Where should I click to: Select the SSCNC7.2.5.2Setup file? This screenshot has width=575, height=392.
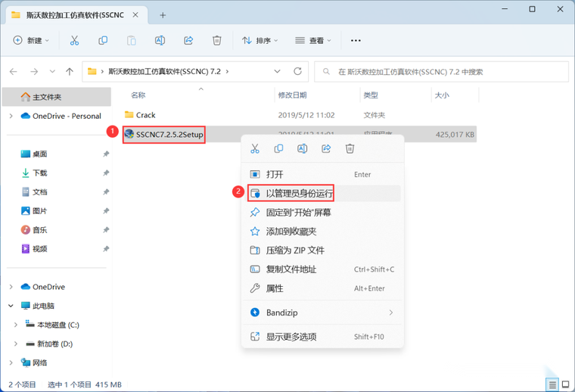click(169, 135)
